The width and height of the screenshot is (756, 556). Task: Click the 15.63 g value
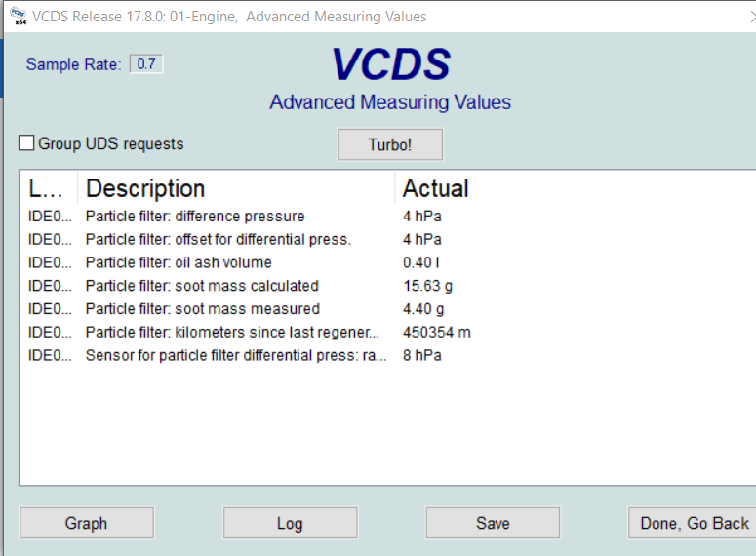pos(427,286)
